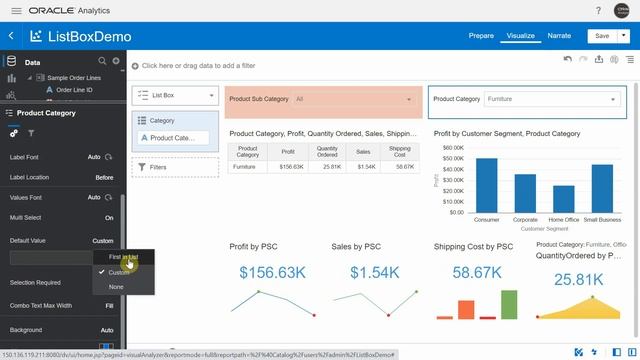Go back using the left arrow

(x=11, y=36)
